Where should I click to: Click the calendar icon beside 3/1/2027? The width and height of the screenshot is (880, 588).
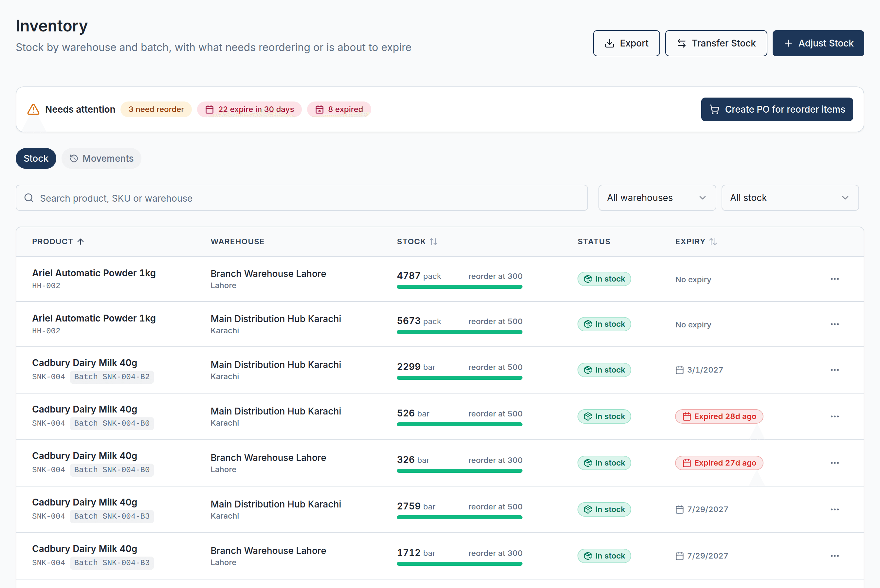click(x=679, y=370)
